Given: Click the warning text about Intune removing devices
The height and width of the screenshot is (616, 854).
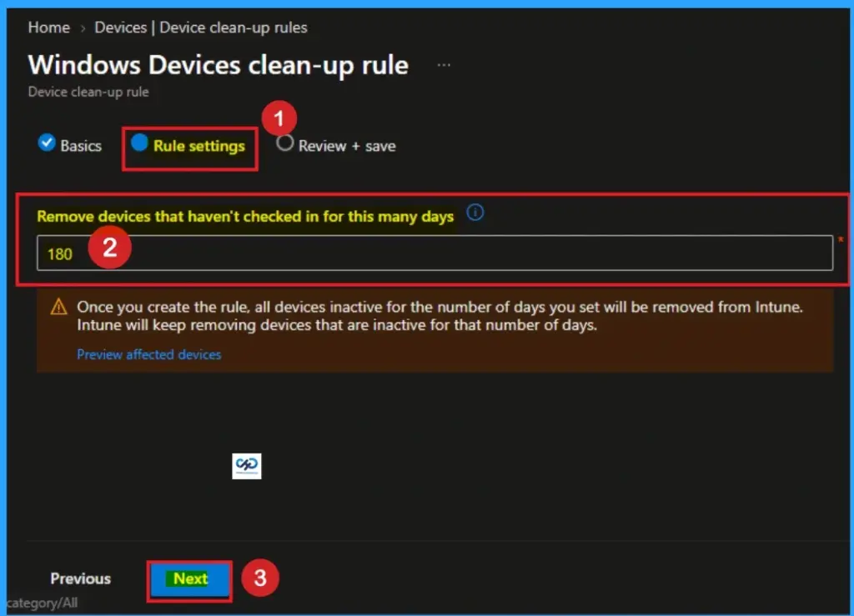Looking at the screenshot, I should coord(440,316).
